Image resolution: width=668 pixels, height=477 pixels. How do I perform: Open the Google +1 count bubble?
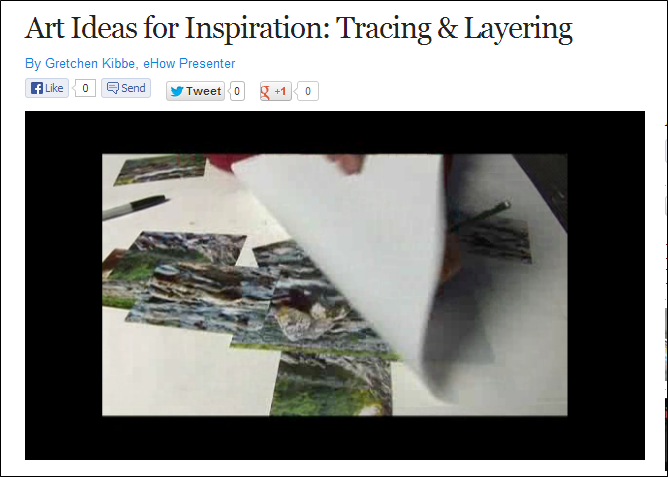307,91
